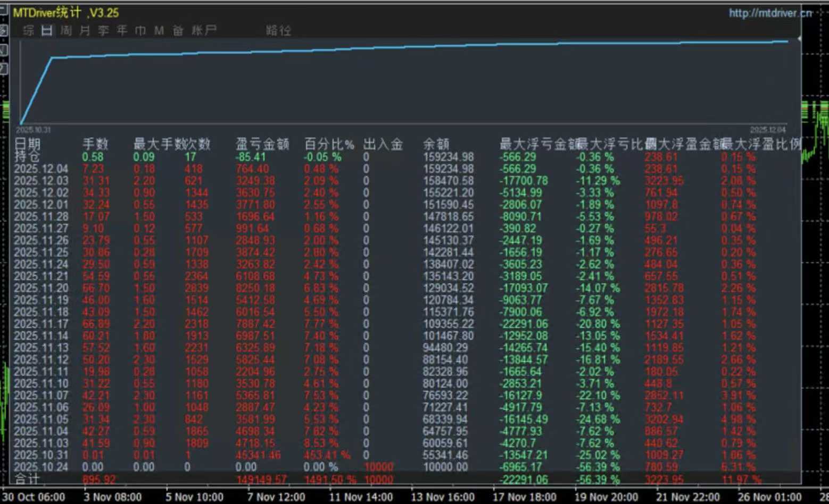The width and height of the screenshot is (829, 504).
Task: Select the 2025.11.04 date row
Action: tap(41, 432)
